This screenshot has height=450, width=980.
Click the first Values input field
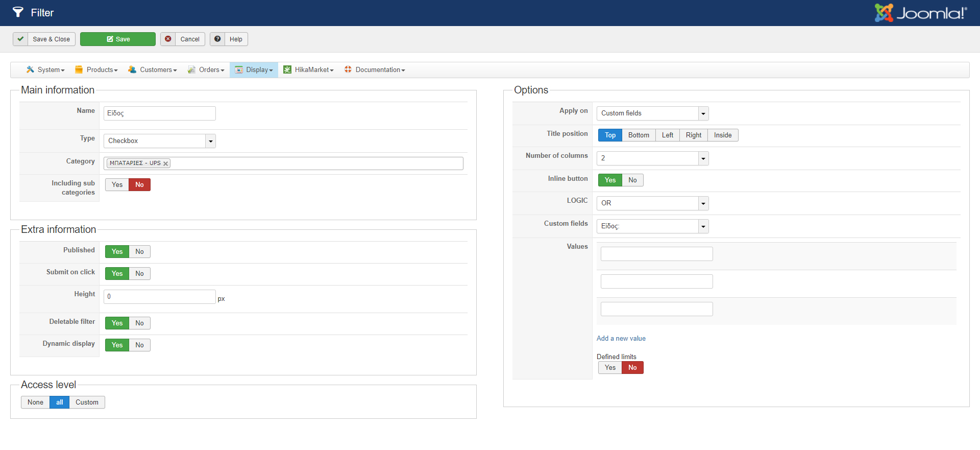[657, 254]
